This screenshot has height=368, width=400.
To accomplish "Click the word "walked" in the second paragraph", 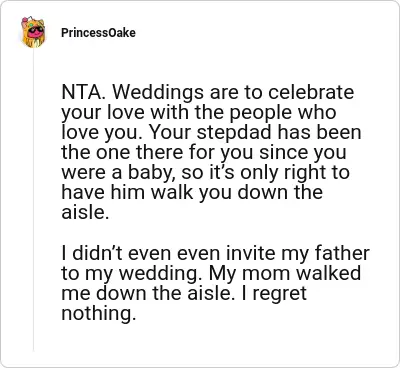I will tap(328, 273).
